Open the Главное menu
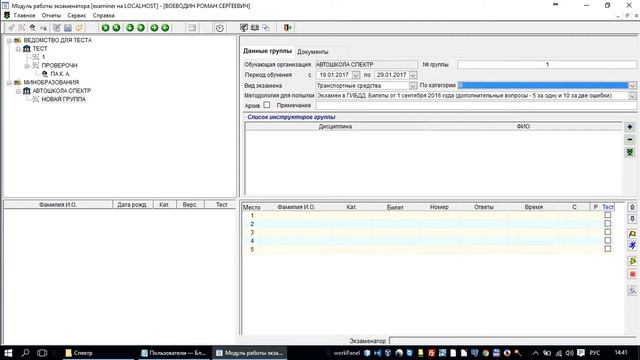The width and height of the screenshot is (640, 360). pos(24,16)
